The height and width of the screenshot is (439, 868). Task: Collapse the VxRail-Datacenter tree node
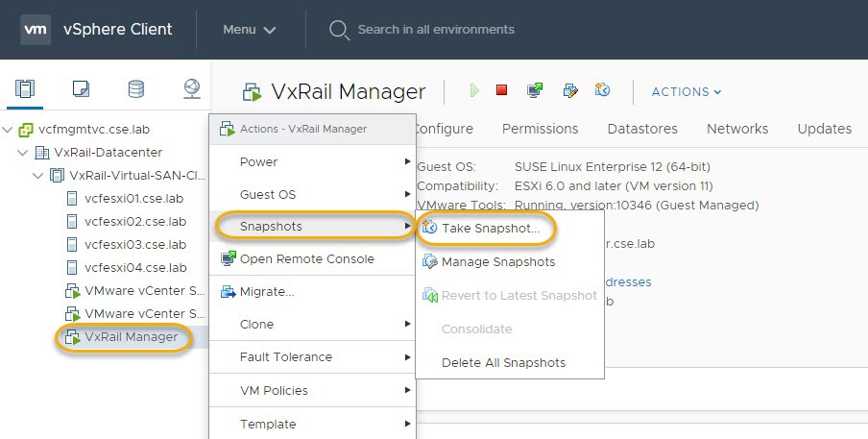[23, 153]
